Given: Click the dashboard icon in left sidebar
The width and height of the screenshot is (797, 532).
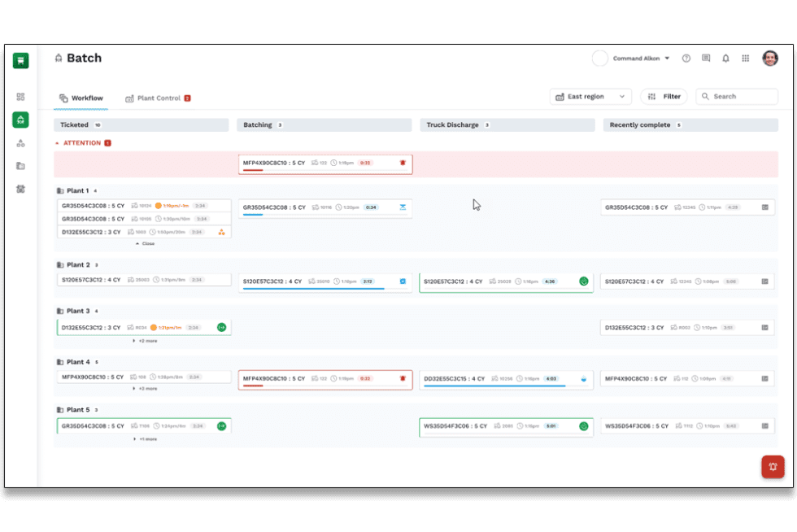Looking at the screenshot, I should pyautogui.click(x=20, y=97).
